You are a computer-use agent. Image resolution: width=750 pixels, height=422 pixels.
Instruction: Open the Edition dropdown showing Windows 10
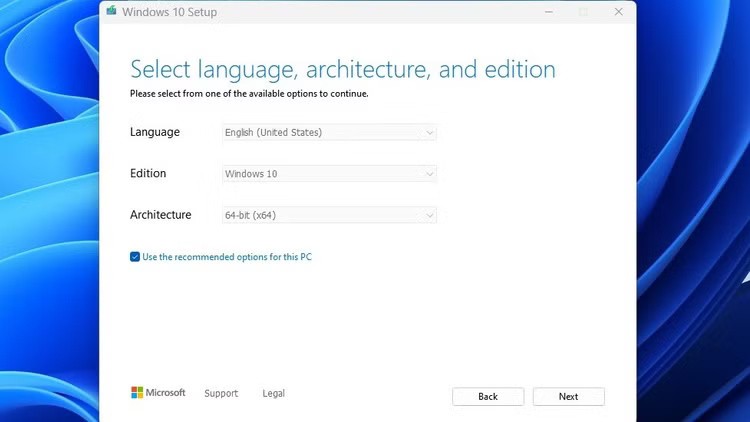coord(328,174)
